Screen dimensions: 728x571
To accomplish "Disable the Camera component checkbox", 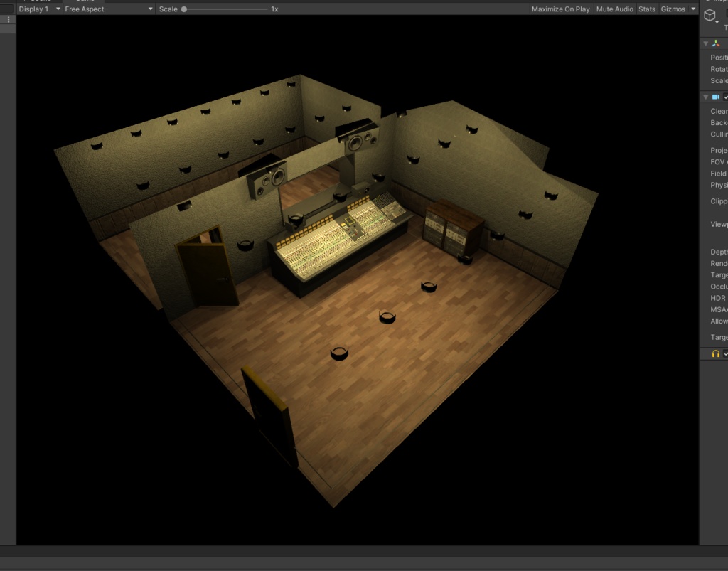I will tap(726, 97).
